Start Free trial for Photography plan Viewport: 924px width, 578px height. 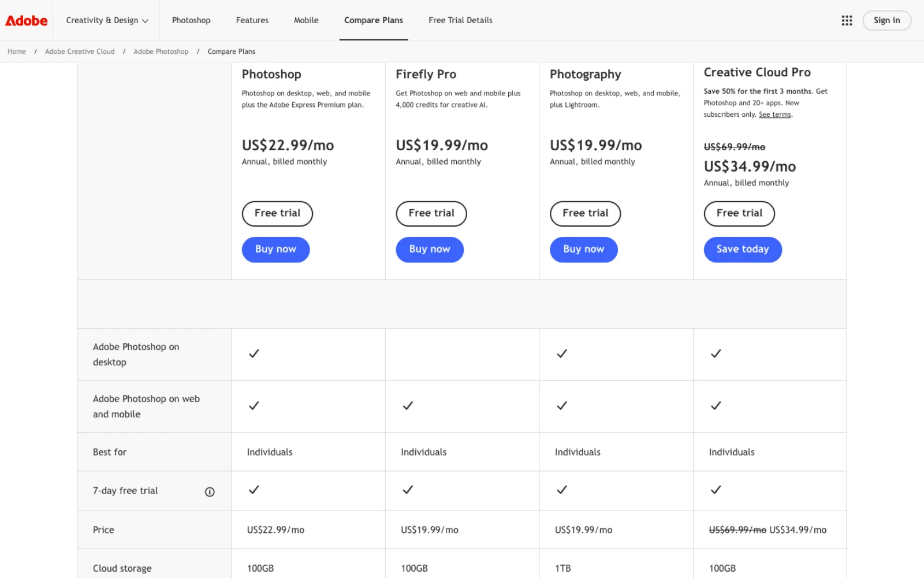point(585,213)
